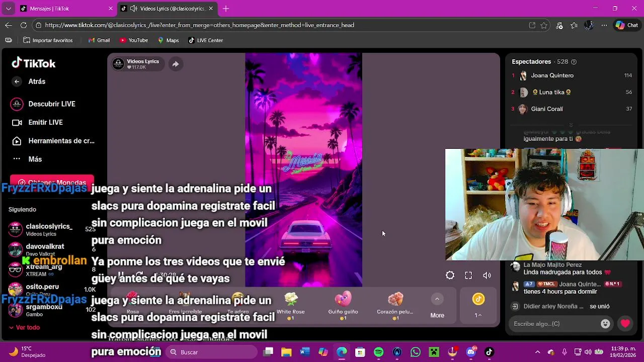Screen dimensions: 644x362
Task: Open the favorites list
Action: click(x=574, y=25)
